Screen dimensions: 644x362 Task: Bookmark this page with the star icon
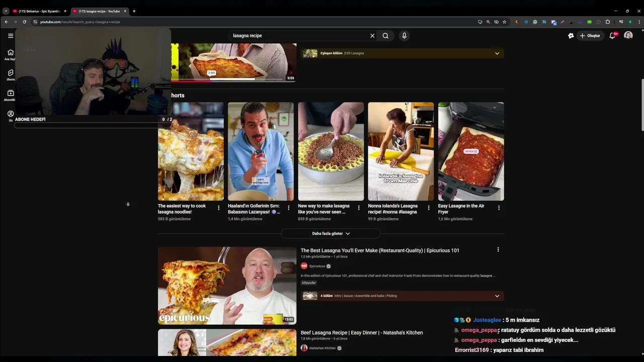point(504,22)
